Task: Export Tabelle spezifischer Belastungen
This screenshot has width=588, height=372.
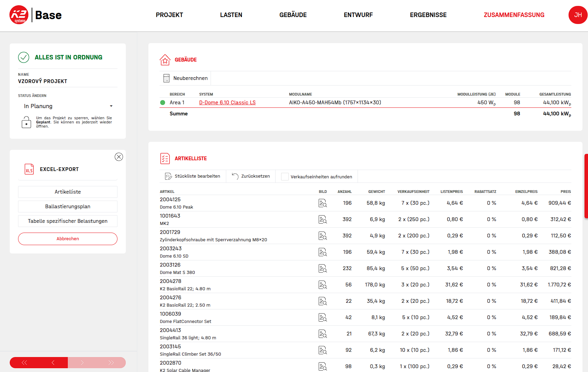Action: coord(68,221)
